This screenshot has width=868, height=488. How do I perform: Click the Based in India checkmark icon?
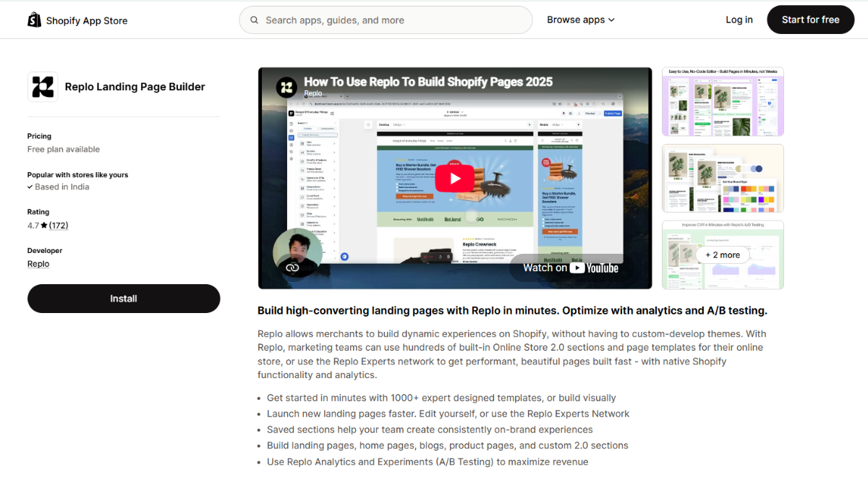pos(30,187)
